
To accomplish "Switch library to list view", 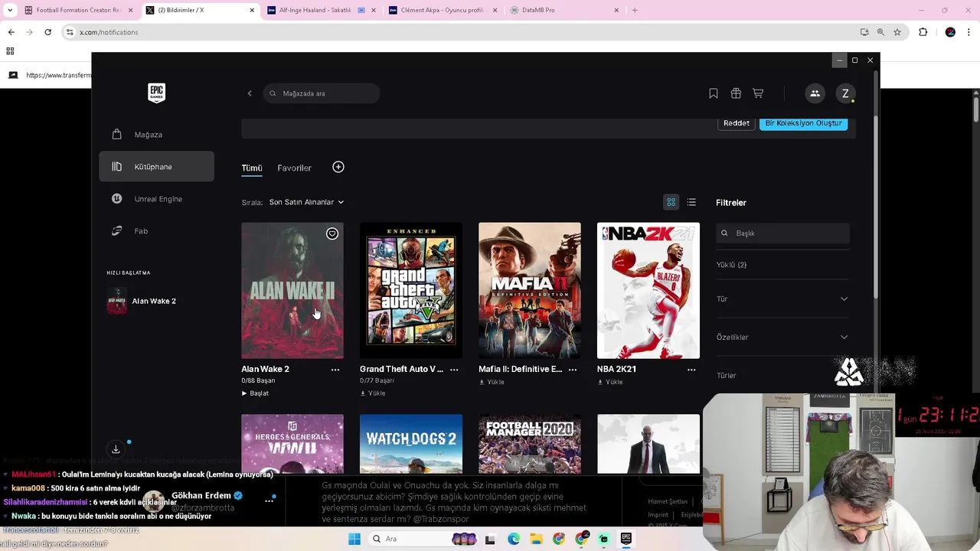I will pyautogui.click(x=691, y=202).
